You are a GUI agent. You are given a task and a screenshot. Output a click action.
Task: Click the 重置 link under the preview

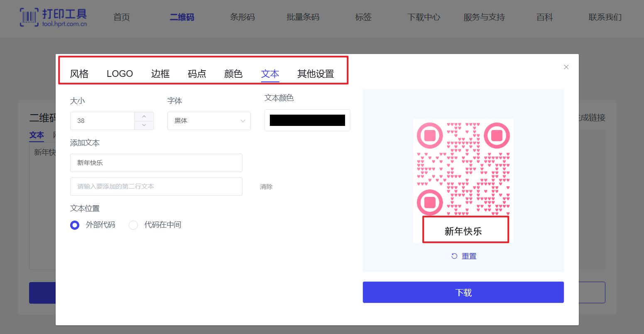pos(469,256)
